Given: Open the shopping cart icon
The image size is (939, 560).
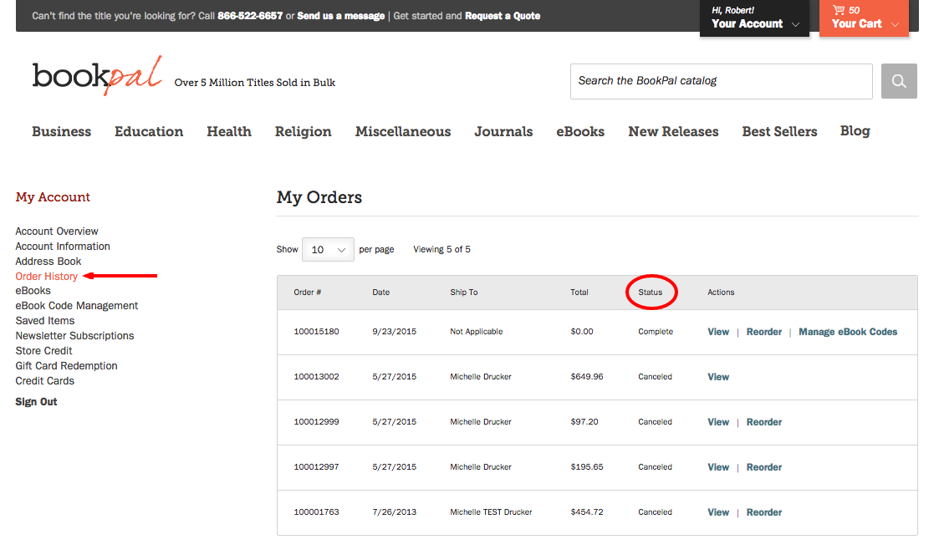Looking at the screenshot, I should point(839,9).
